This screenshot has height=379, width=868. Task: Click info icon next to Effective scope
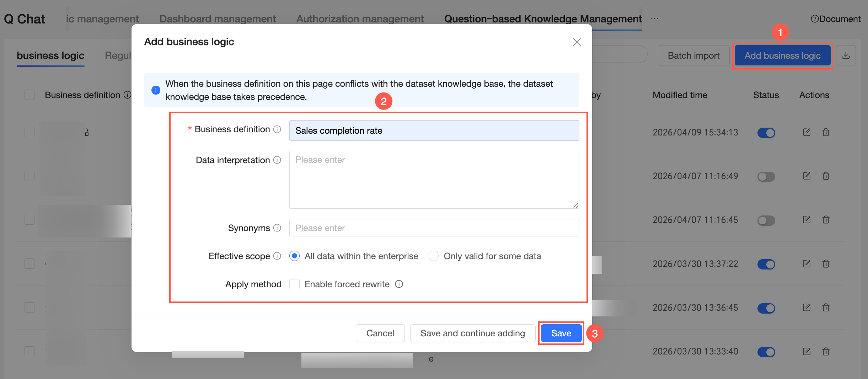[277, 256]
